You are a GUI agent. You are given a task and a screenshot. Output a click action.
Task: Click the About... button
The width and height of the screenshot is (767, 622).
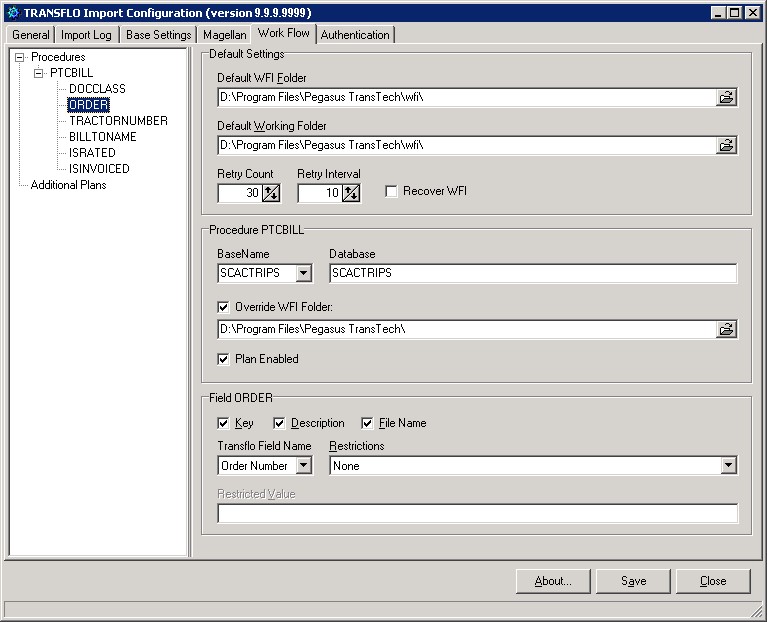[553, 581]
